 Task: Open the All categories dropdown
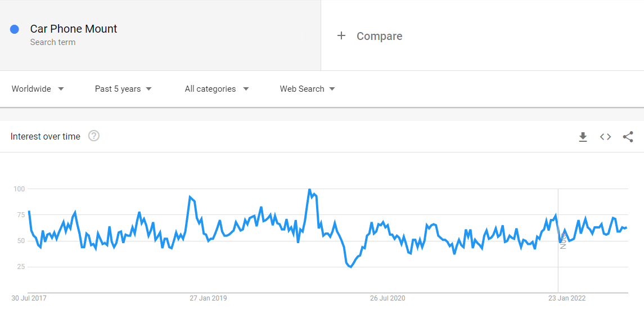[x=217, y=89]
